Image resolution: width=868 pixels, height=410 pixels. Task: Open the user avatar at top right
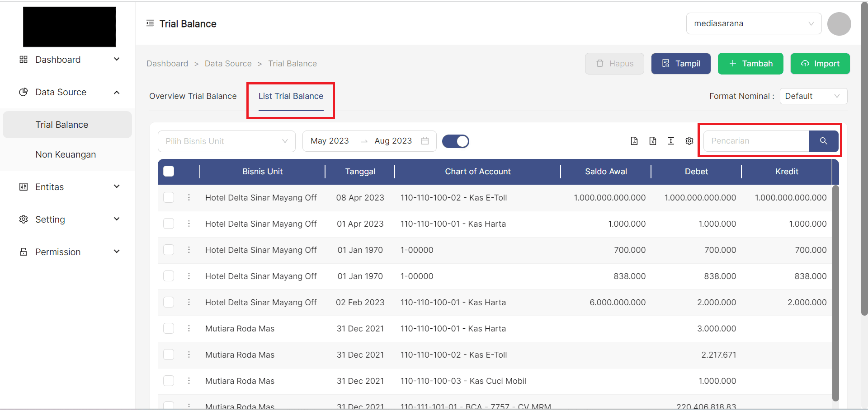click(x=839, y=24)
